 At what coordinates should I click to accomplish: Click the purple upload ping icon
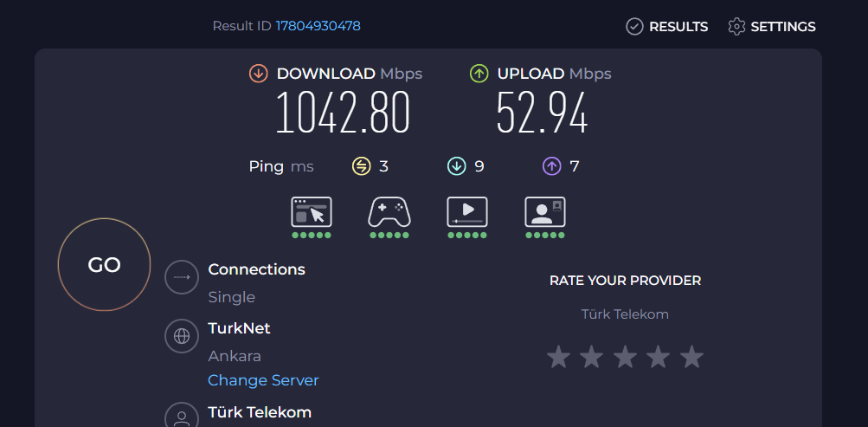552,166
